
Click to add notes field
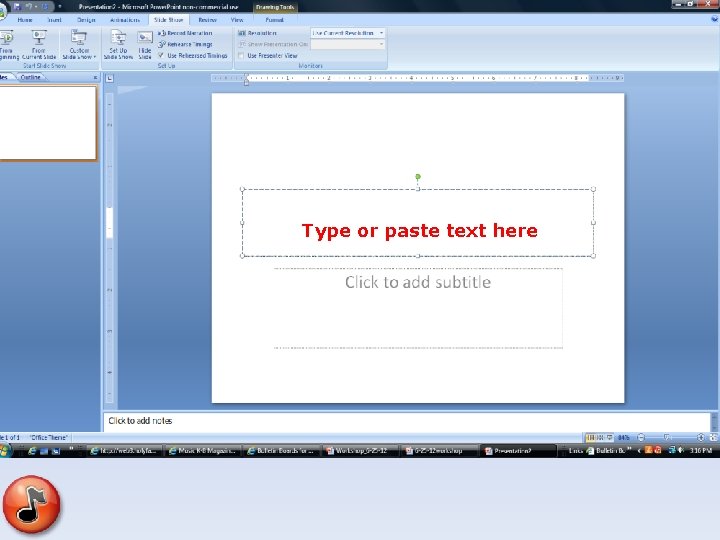pos(406,421)
